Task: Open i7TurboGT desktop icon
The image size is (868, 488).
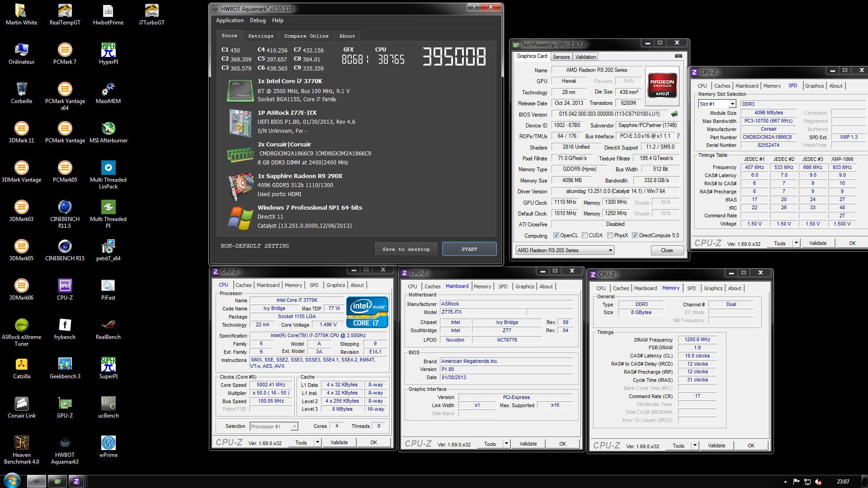Action: (152, 14)
